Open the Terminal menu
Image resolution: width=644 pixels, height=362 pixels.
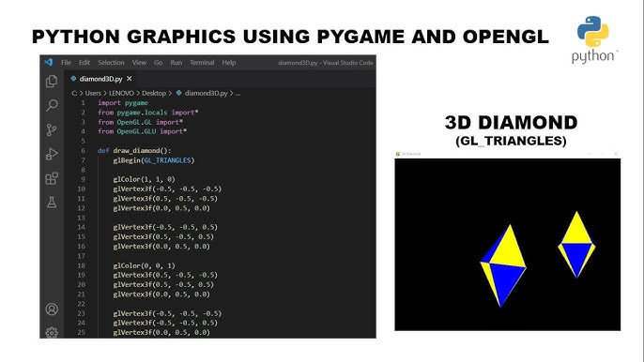click(202, 63)
